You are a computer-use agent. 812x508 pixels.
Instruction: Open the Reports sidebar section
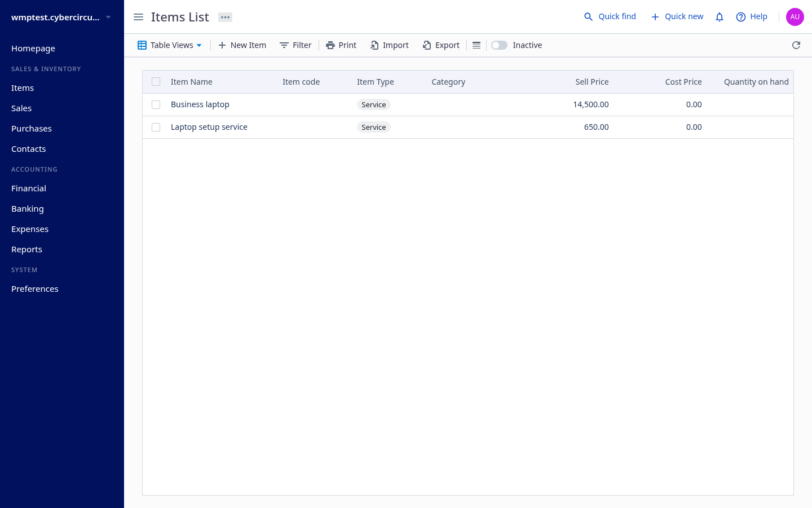[27, 249]
